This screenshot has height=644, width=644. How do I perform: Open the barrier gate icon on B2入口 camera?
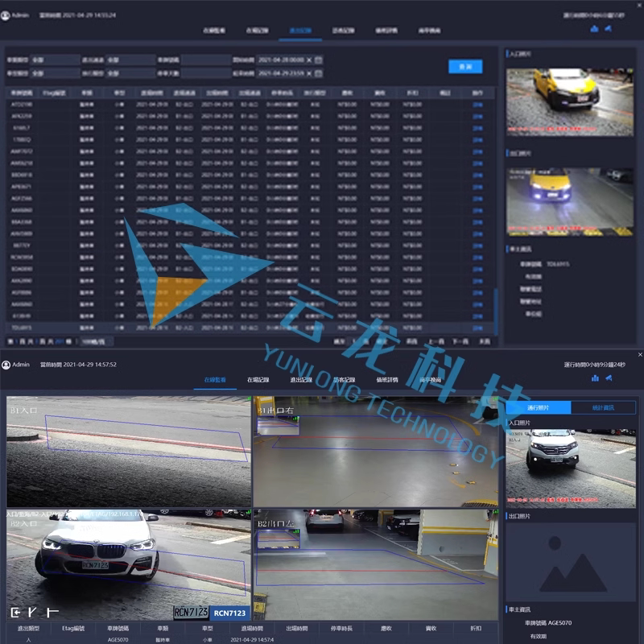[32, 613]
